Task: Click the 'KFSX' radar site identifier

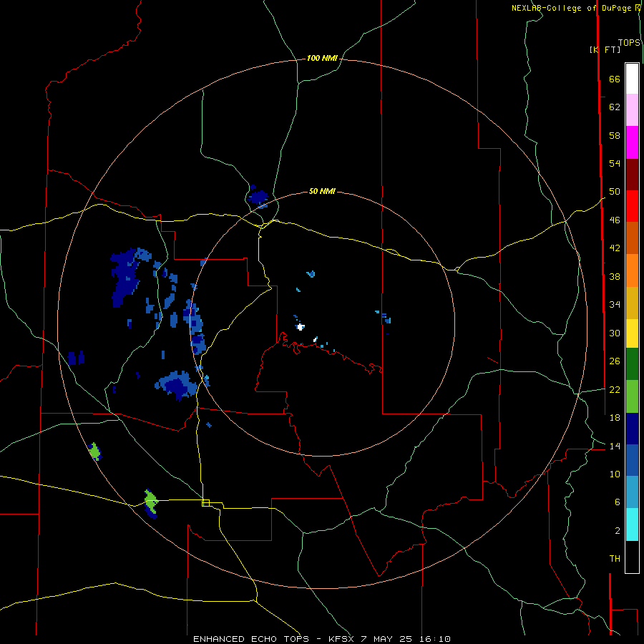Action: coord(342,639)
